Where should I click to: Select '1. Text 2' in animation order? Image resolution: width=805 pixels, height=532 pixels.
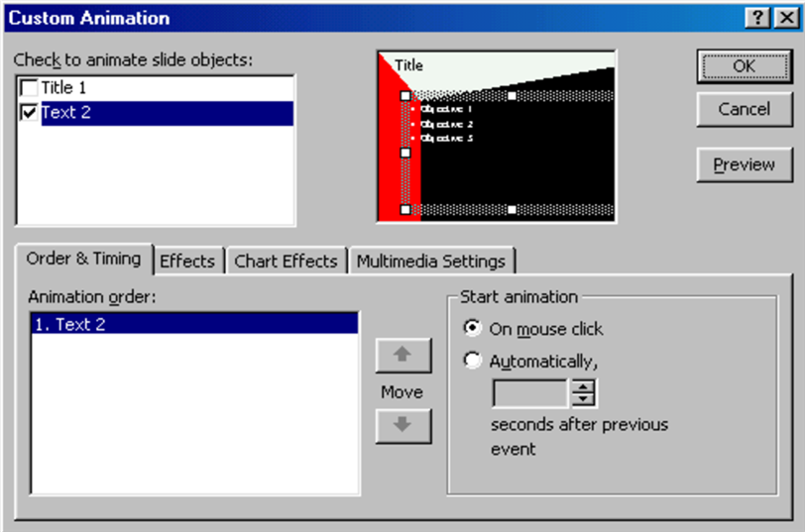[193, 324]
